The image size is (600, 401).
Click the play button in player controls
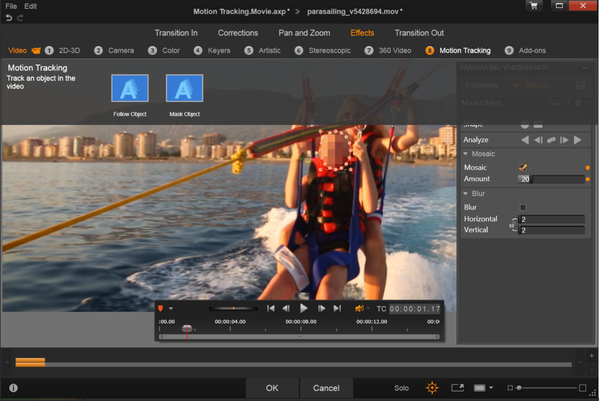[x=303, y=308]
